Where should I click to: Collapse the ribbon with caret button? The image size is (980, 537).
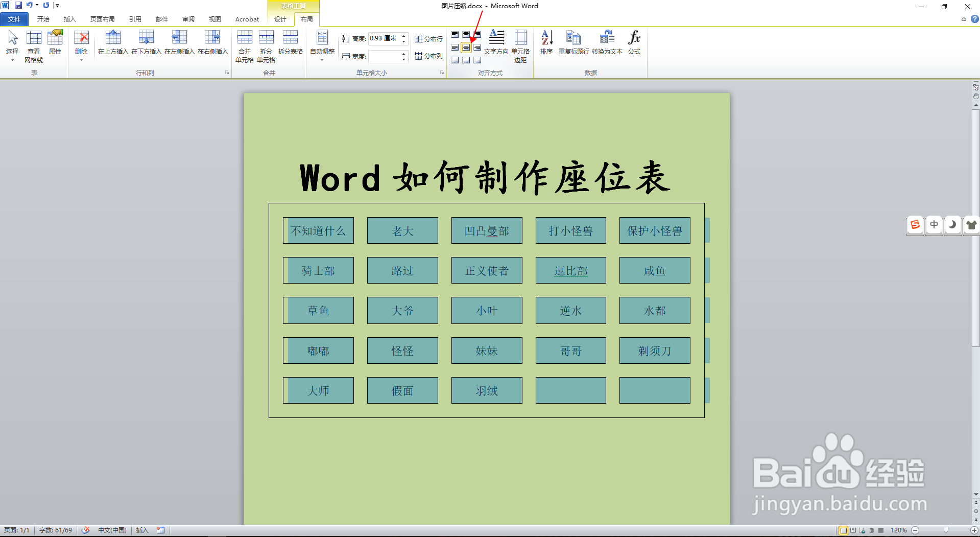click(964, 19)
